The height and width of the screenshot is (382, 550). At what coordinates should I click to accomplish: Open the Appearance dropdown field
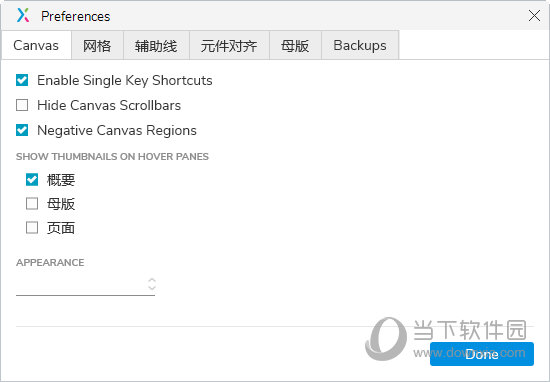click(x=86, y=284)
